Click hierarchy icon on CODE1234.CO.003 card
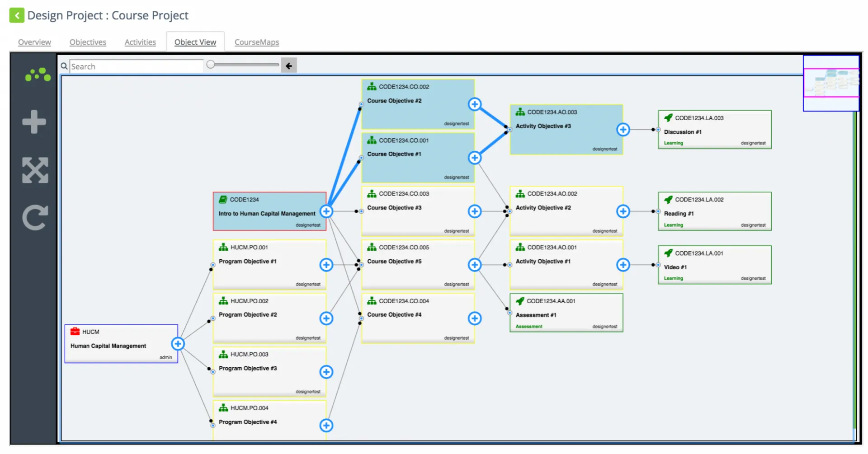The width and height of the screenshot is (868, 454). pyautogui.click(x=372, y=193)
